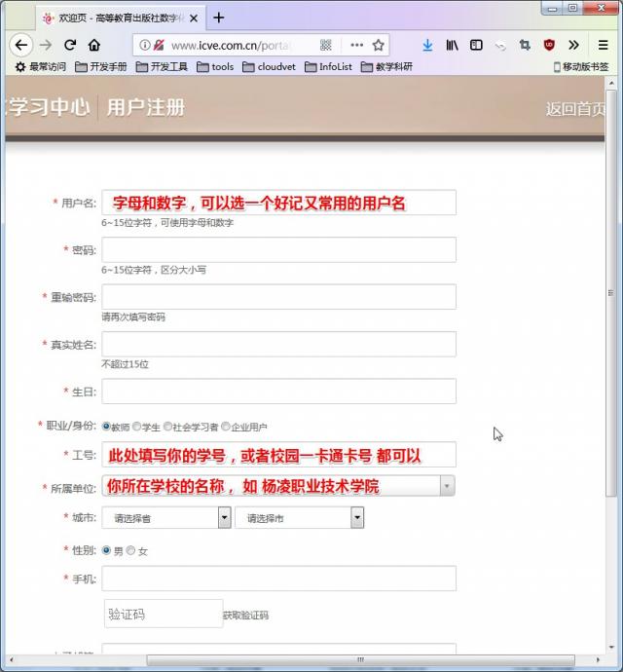
Task: Open a new tab with the plus button
Action: (x=218, y=18)
